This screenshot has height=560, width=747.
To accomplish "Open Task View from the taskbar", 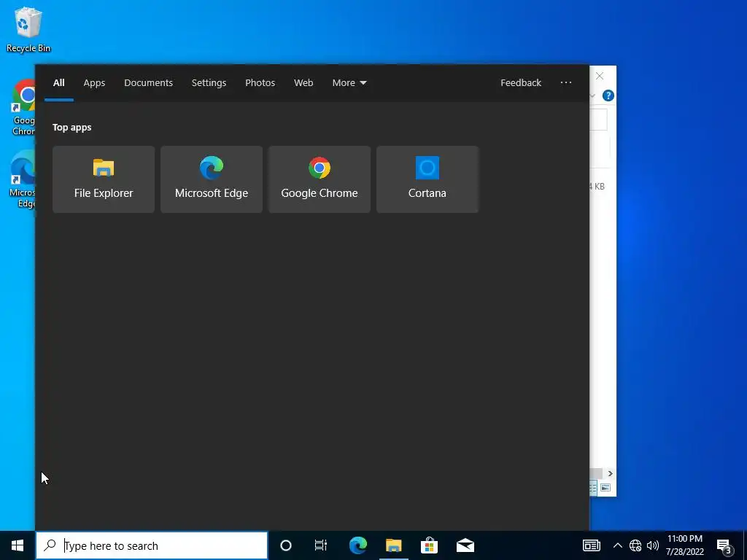I will (321, 545).
